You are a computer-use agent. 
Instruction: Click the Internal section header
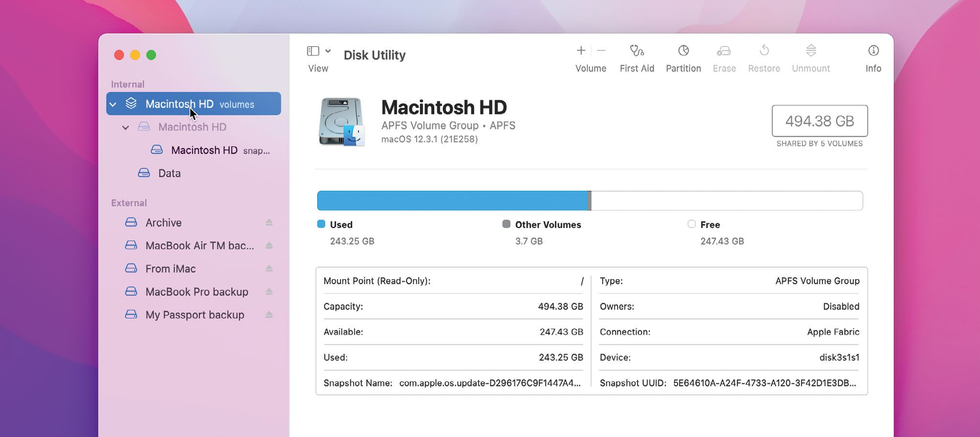click(128, 84)
